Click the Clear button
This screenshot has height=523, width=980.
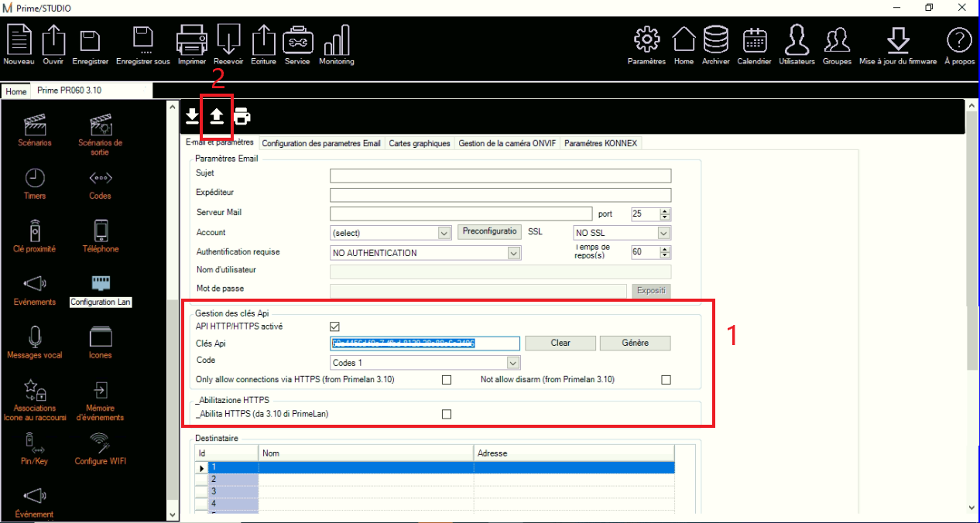click(560, 343)
